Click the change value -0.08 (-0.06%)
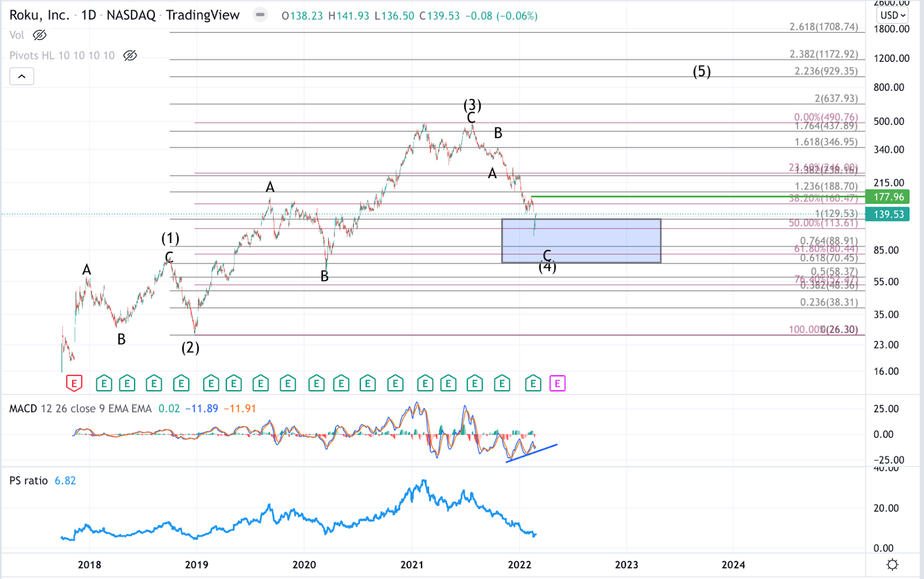This screenshot has height=579, width=924. click(x=501, y=16)
